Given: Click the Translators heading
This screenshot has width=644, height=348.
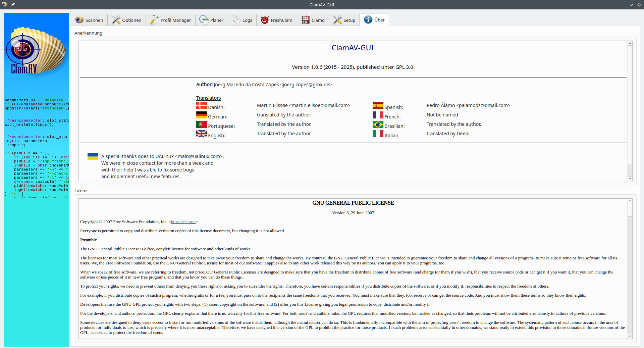Looking at the screenshot, I should click(x=209, y=98).
